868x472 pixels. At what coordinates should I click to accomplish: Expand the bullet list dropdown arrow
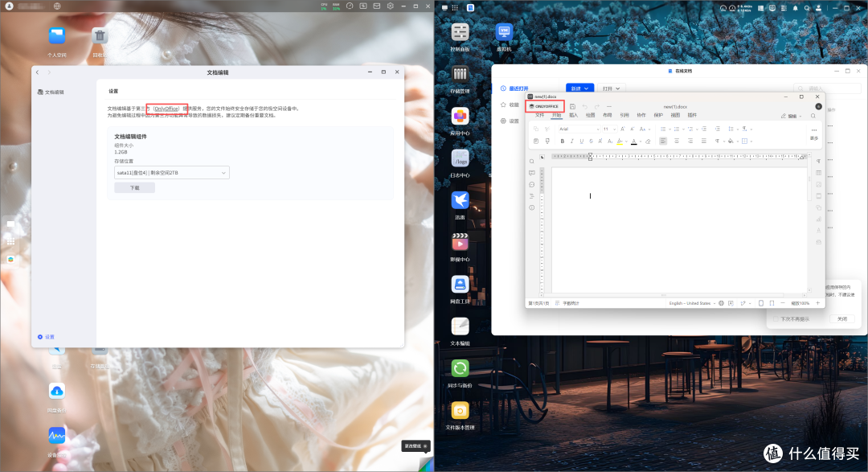click(669, 129)
